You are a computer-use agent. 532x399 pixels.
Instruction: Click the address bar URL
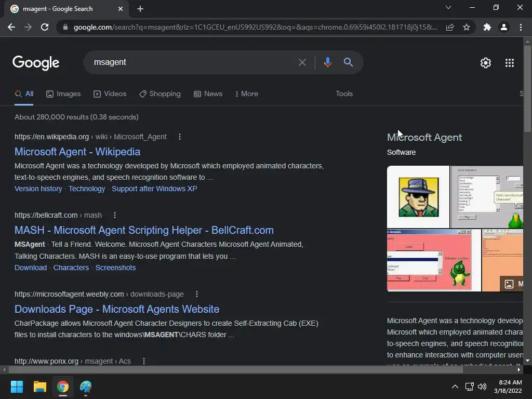[255, 27]
